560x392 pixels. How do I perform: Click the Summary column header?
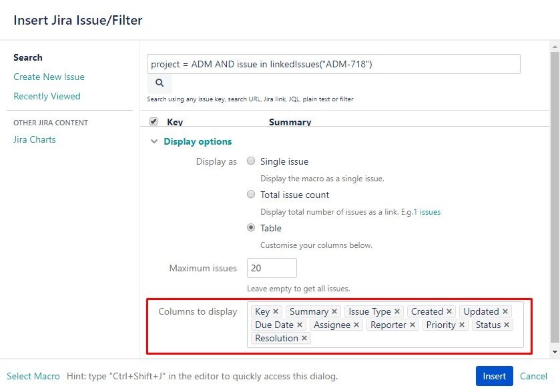click(290, 122)
